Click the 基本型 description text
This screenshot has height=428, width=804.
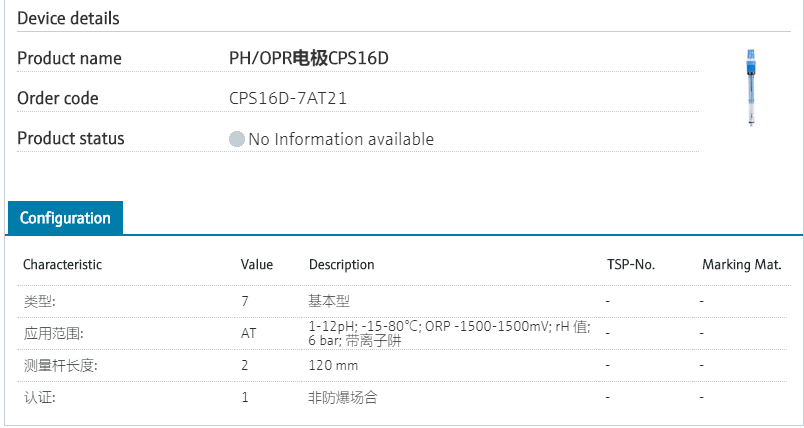pos(329,300)
